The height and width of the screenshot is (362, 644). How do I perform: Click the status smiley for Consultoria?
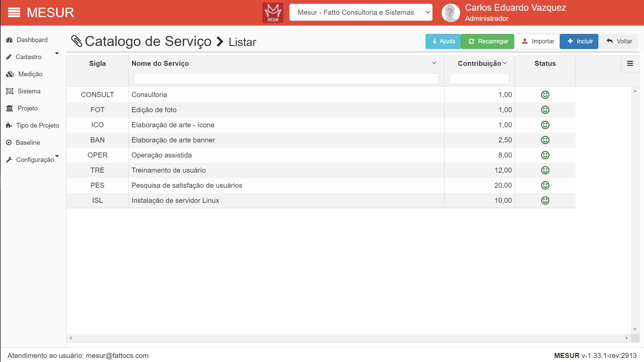pyautogui.click(x=545, y=95)
